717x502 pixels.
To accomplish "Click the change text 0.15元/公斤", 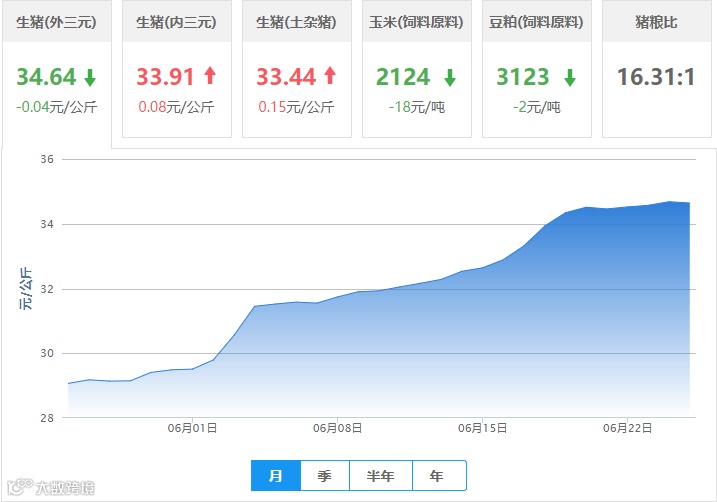I will 296,107.
